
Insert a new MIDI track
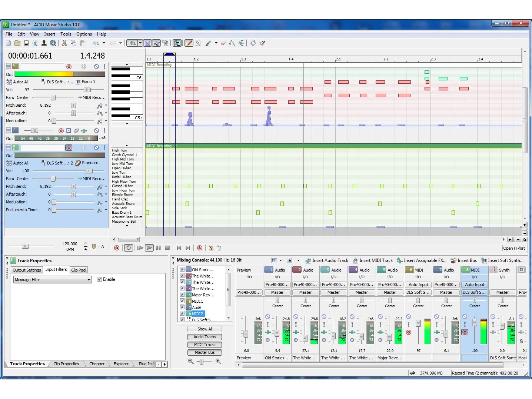373,260
